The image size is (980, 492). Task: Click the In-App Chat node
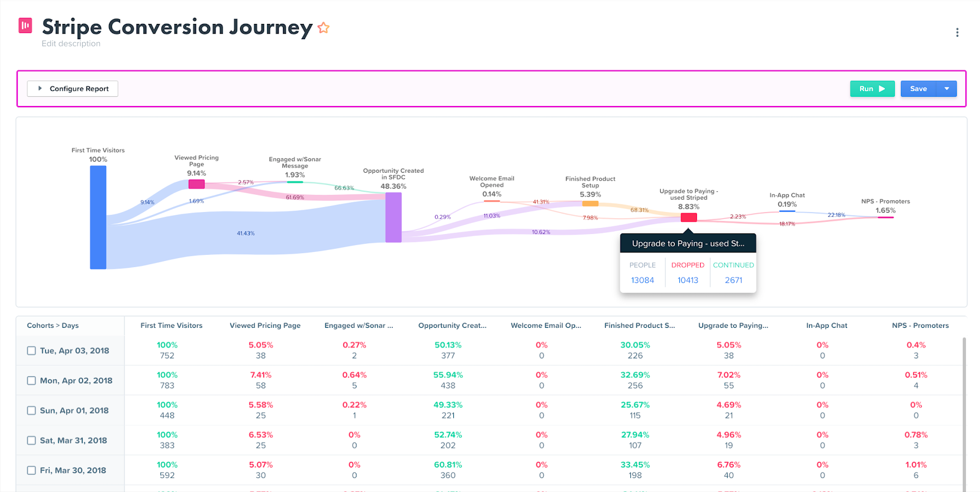point(787,211)
